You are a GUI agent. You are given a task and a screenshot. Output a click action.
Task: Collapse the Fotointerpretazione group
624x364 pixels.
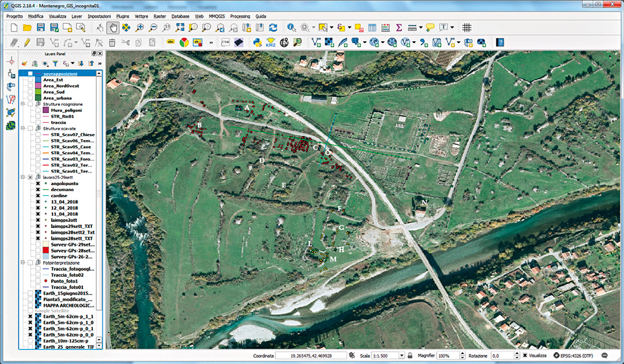23,263
